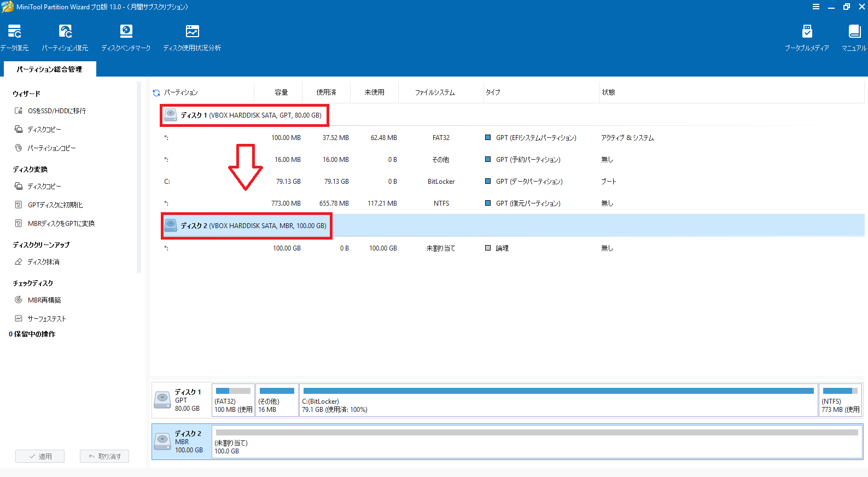The image size is (868, 477).
Task: Sort by ファイルシステム column header
Action: 435,92
